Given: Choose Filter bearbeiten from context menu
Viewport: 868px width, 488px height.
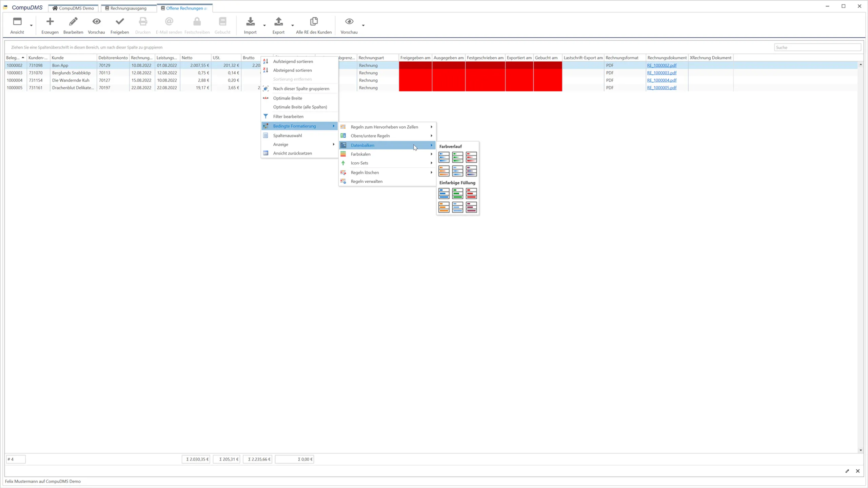Looking at the screenshot, I should [x=288, y=116].
